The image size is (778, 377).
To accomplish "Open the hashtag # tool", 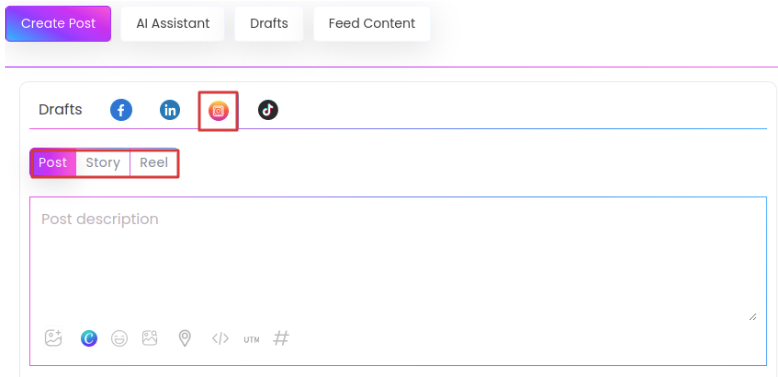I will pyautogui.click(x=281, y=338).
